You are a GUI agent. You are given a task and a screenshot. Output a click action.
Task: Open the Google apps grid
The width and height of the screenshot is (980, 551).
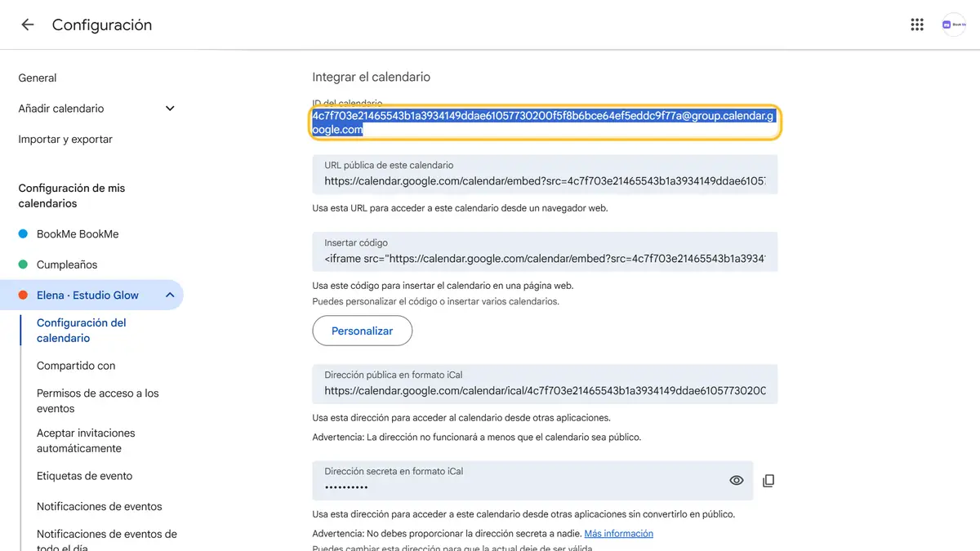[917, 24]
